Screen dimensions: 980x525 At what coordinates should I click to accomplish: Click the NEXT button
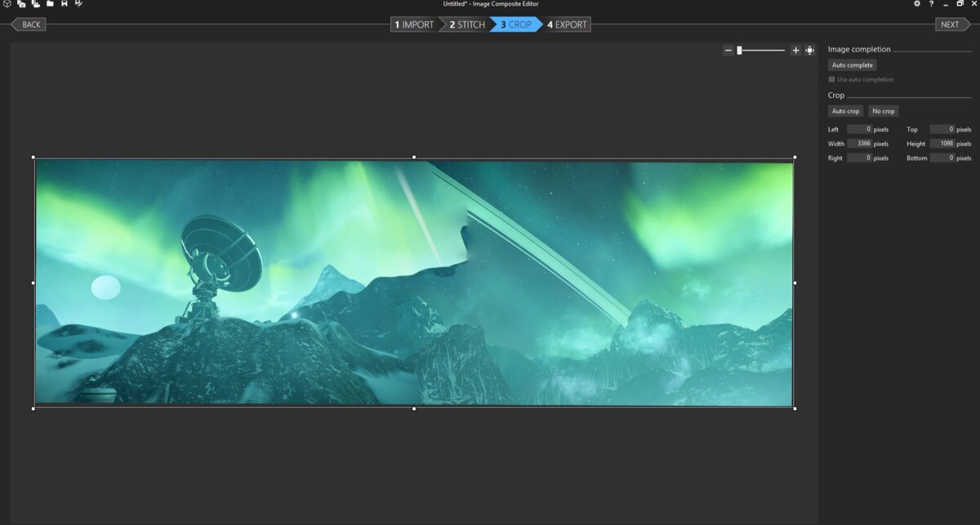952,24
